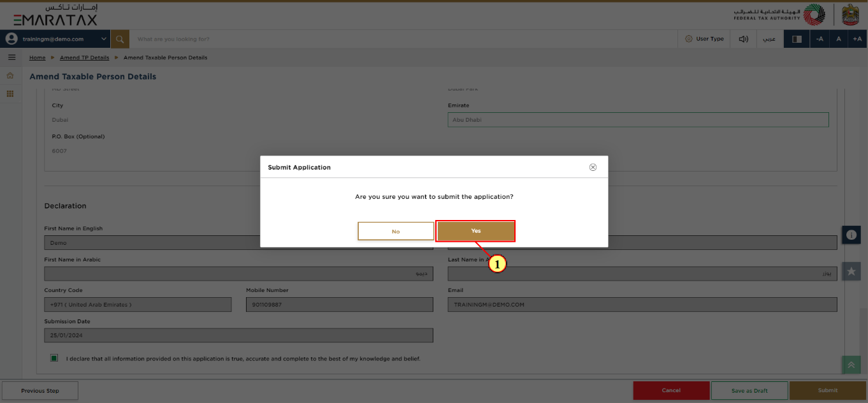Click the P.O. Box value 6007
The height and width of the screenshot is (403, 868).
[59, 151]
